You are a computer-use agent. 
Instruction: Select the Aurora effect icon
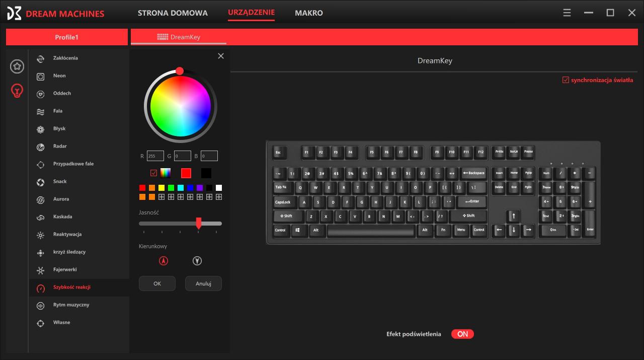41,200
